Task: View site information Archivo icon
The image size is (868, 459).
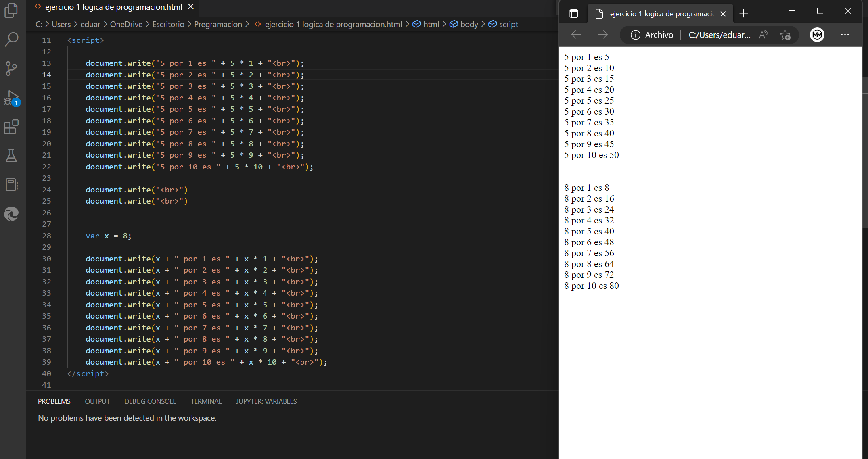Action: click(635, 35)
